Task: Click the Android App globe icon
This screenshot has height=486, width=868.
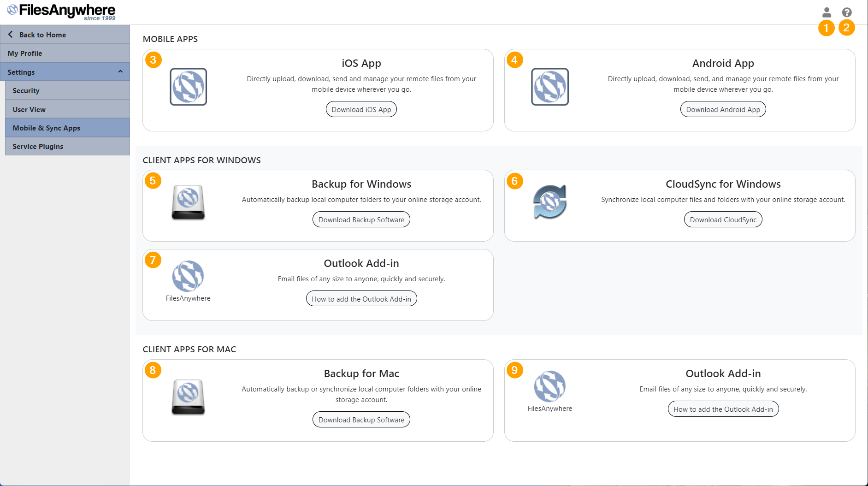Action: coord(550,87)
